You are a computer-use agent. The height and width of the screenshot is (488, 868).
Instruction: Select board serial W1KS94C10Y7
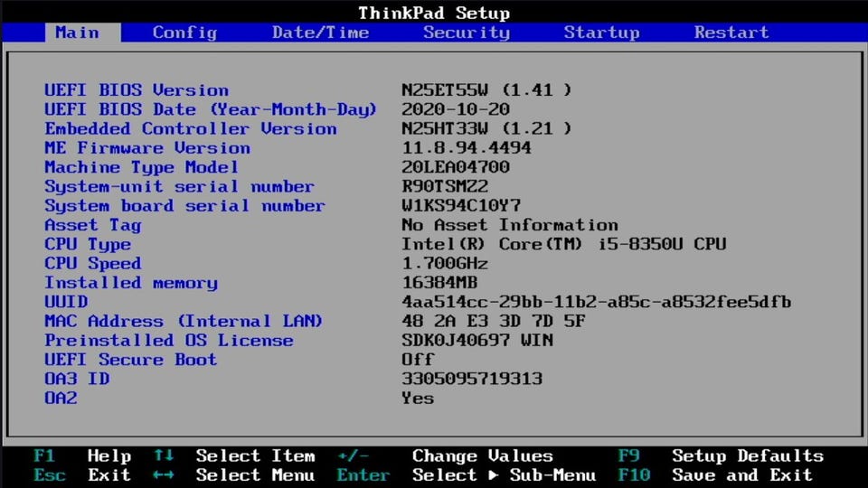tap(461, 206)
